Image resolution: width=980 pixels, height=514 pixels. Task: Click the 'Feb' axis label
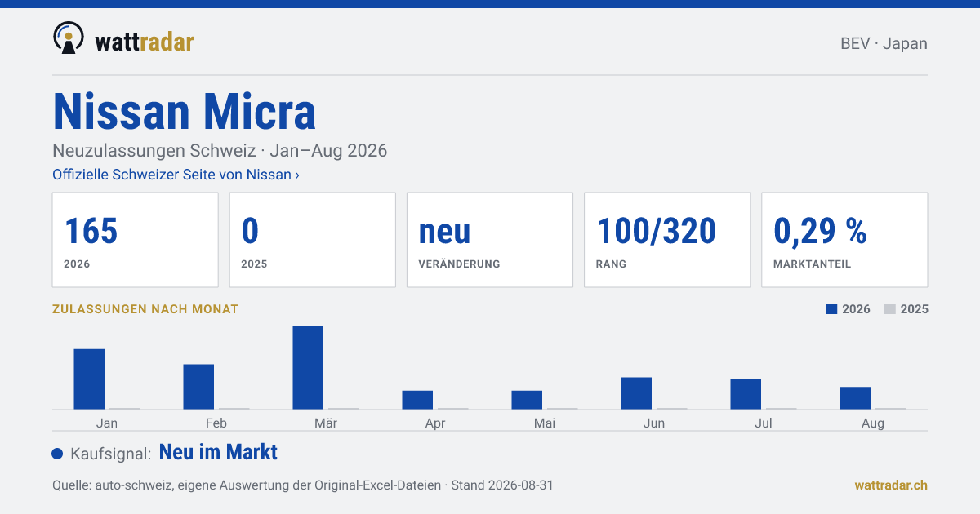point(216,423)
